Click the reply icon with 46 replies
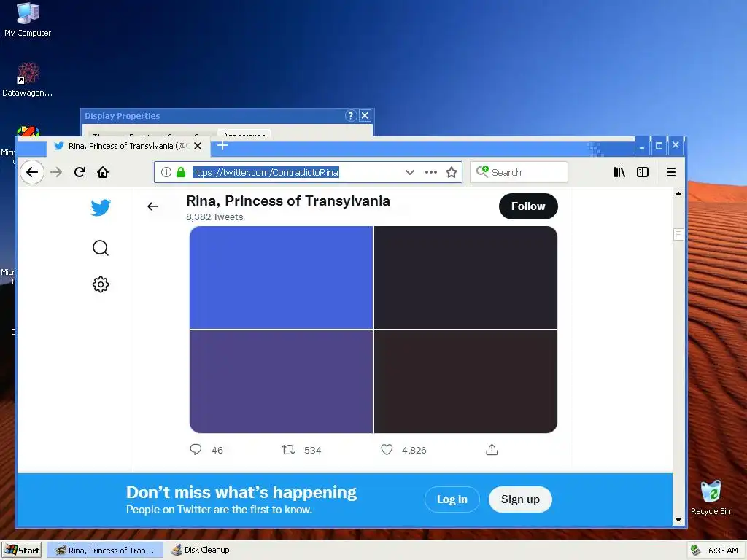 pos(196,449)
